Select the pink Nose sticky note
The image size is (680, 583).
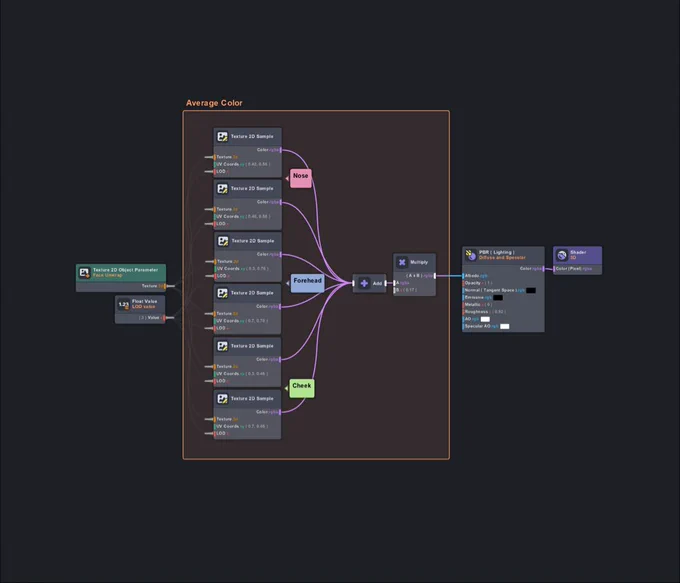(301, 178)
